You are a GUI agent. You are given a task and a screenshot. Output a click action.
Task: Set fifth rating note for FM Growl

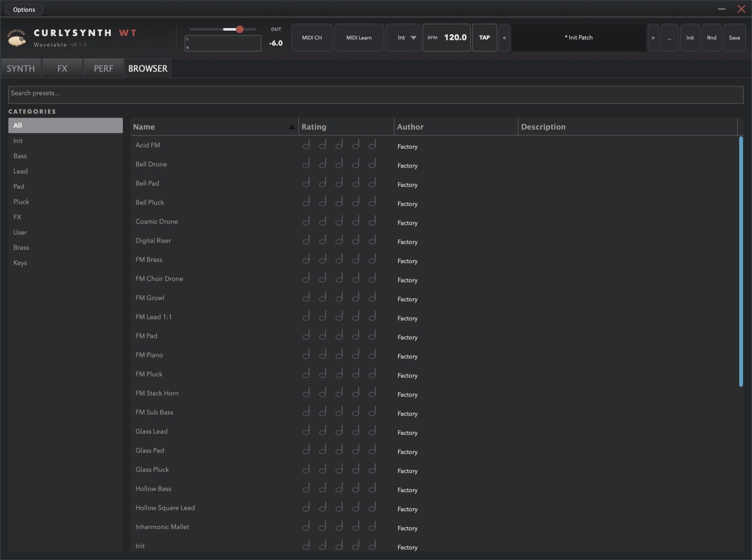click(372, 297)
